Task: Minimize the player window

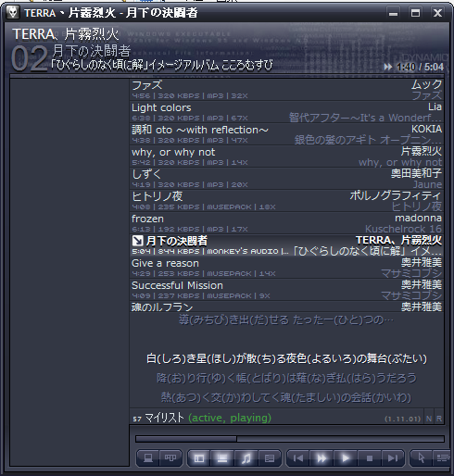Action: click(x=393, y=13)
